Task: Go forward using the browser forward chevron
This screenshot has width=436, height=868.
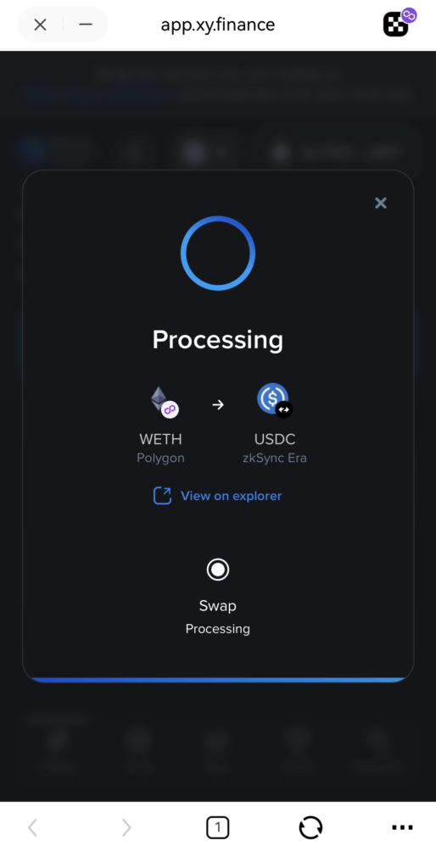Action: (x=126, y=827)
